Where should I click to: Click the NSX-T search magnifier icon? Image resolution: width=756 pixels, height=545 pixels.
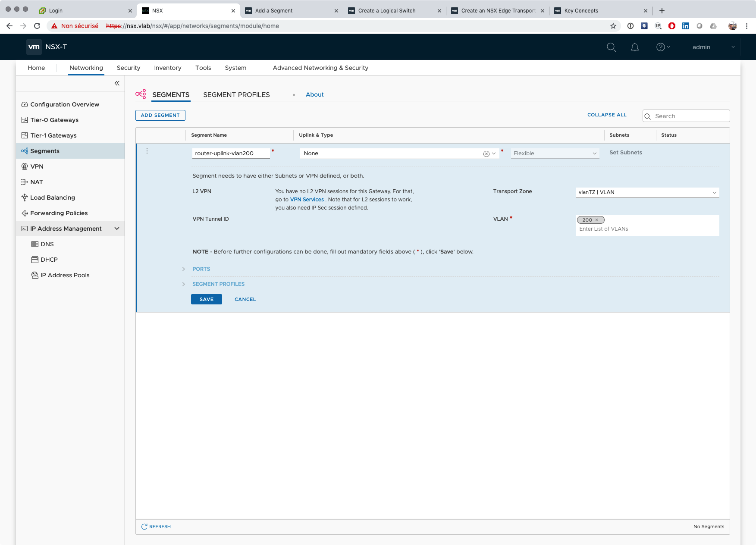[x=611, y=47]
